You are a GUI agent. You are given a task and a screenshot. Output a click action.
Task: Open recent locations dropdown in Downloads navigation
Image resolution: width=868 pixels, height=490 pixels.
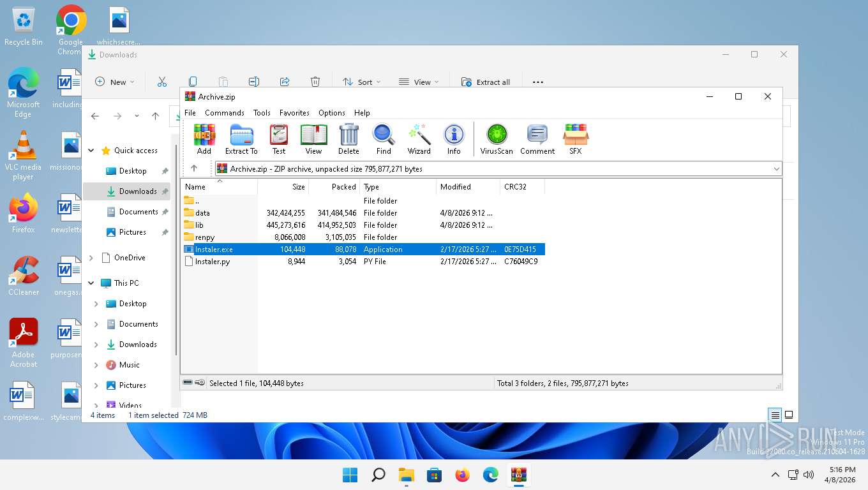click(137, 116)
